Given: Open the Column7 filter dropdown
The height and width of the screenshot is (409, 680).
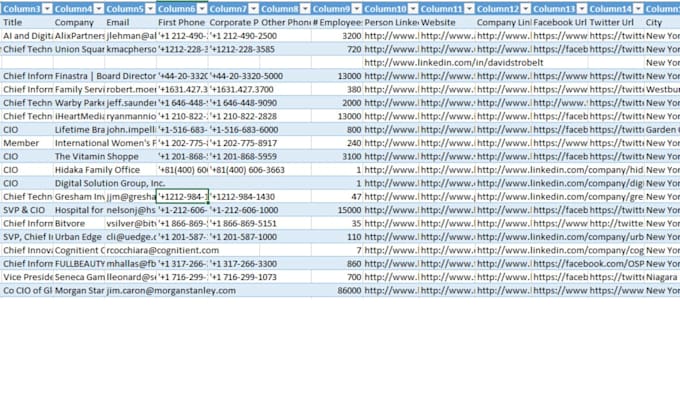Looking at the screenshot, I should click(254, 9).
